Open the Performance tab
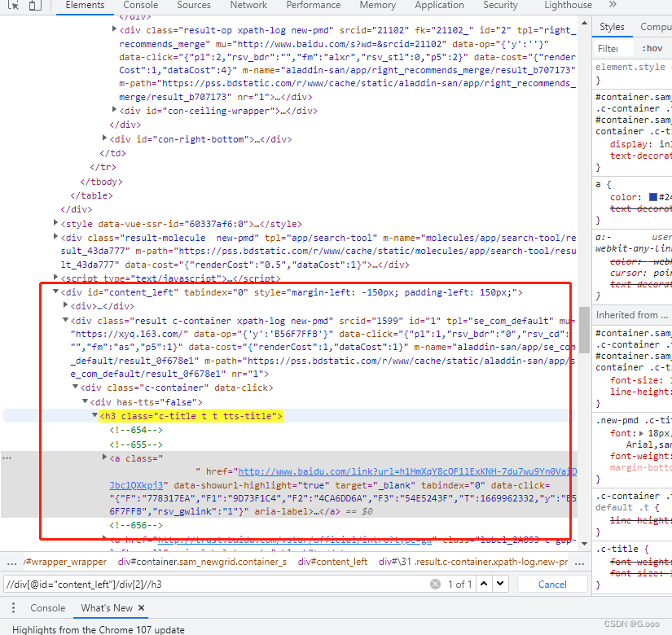This screenshot has width=672, height=635. pyautogui.click(x=314, y=5)
